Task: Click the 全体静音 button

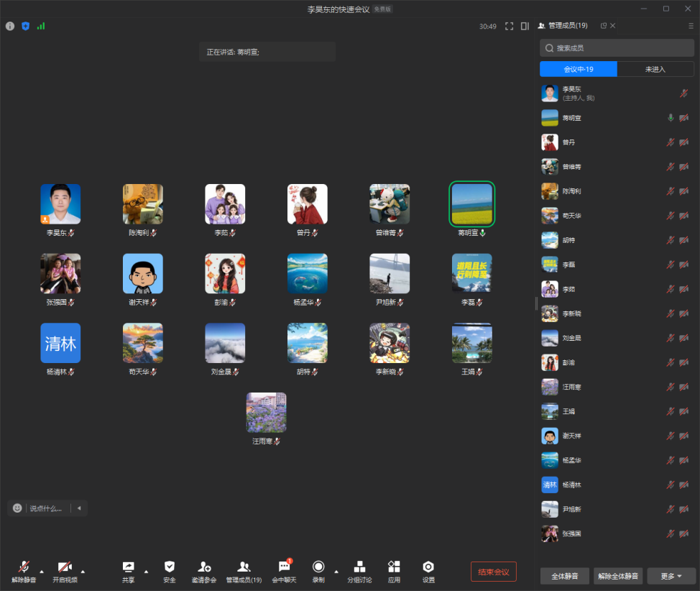Action: tap(564, 576)
